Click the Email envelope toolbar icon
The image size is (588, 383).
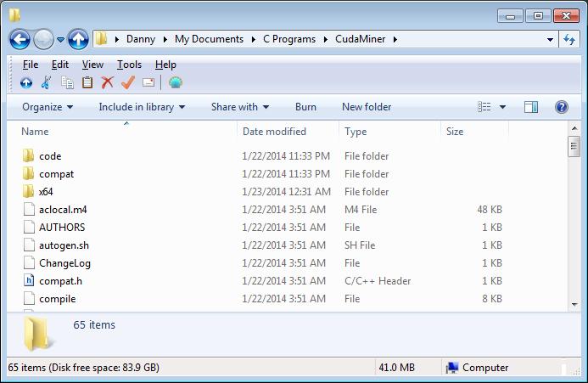pos(148,82)
